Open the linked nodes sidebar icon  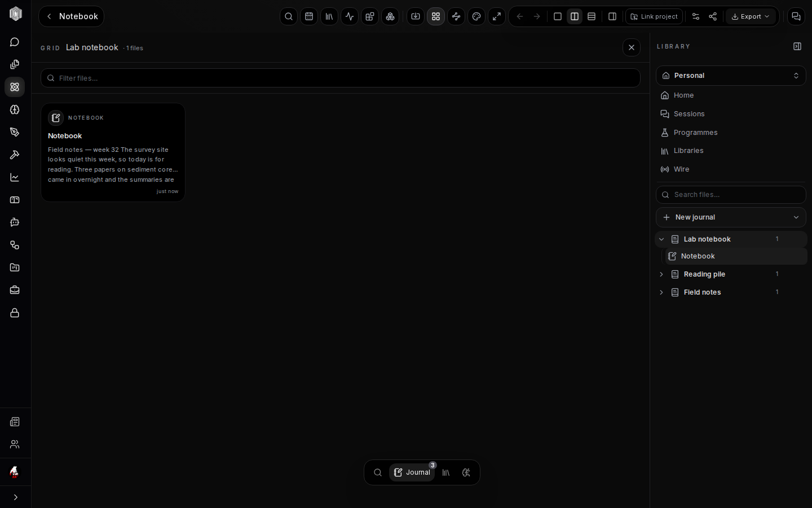15,246
